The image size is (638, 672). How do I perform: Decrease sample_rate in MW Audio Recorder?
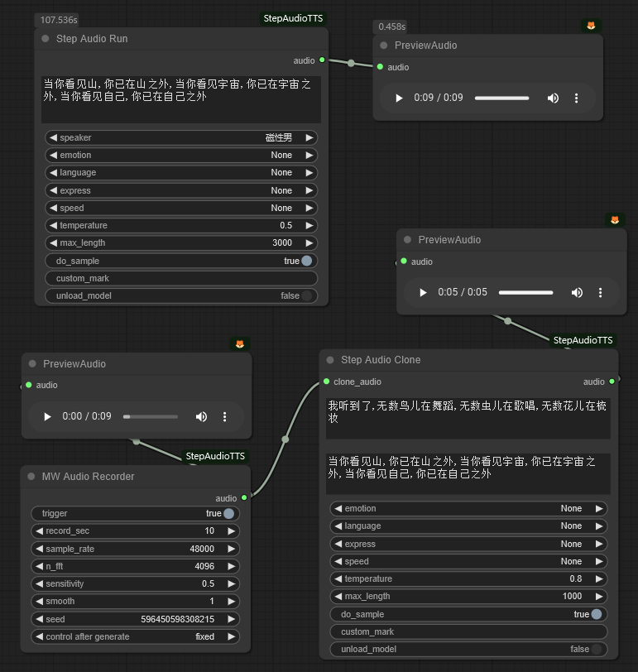(x=40, y=549)
